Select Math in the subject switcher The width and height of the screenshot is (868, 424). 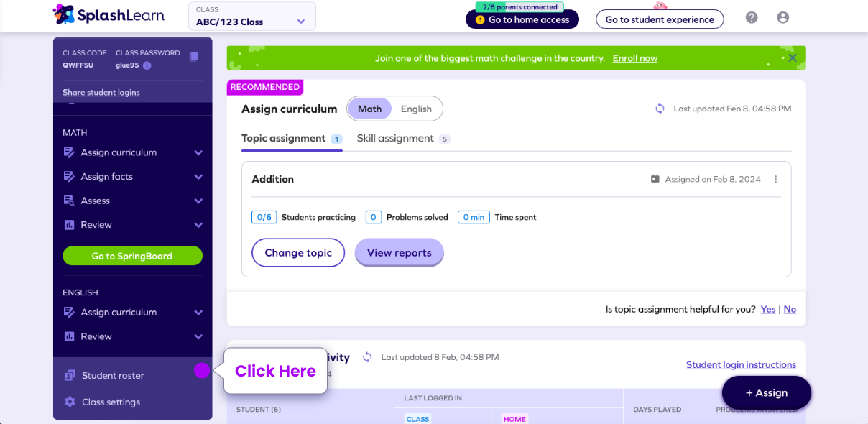point(369,109)
